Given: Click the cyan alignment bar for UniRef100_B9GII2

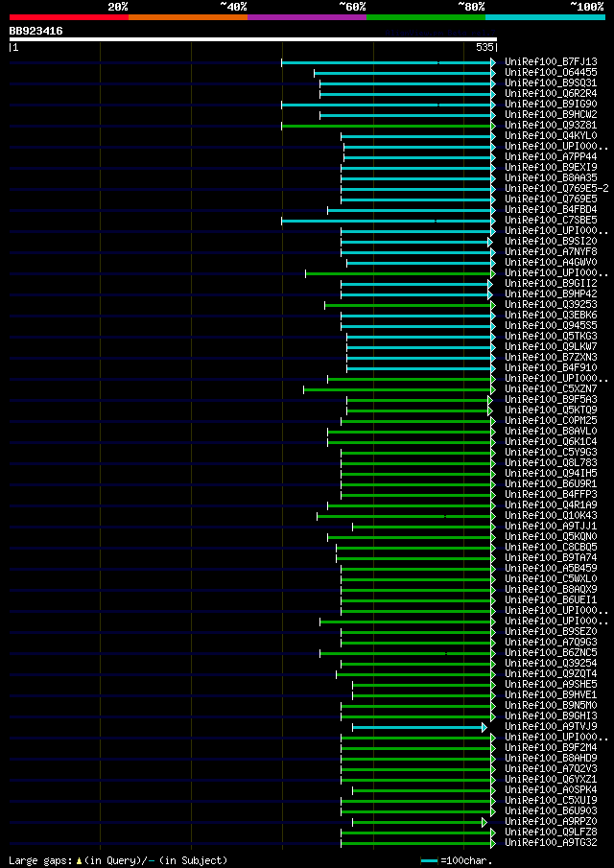Looking at the screenshot, I should tap(416, 284).
